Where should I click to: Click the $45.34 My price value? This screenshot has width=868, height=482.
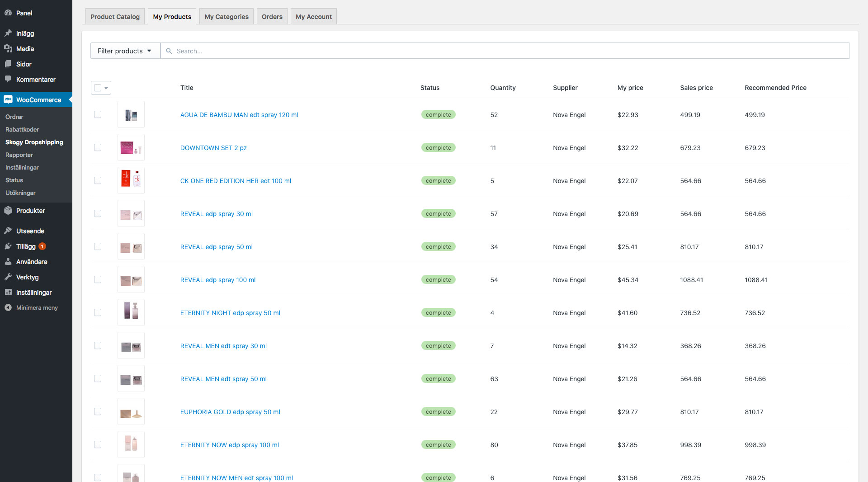pyautogui.click(x=628, y=280)
